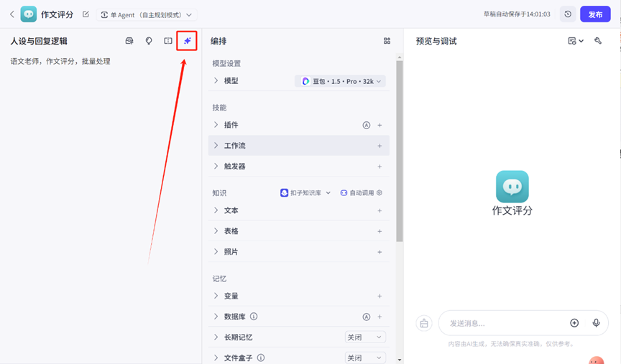This screenshot has height=364, width=621.
Task: Add text knowledge with 文本 plus
Action: point(379,210)
